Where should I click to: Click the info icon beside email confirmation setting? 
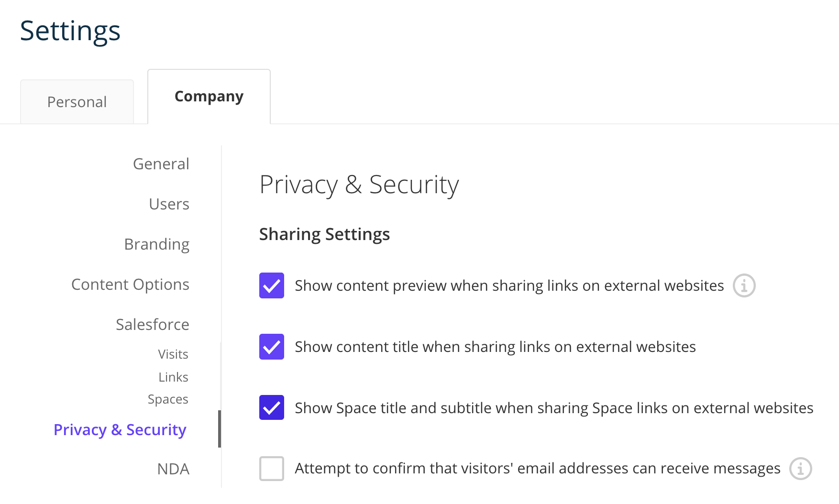tap(801, 469)
